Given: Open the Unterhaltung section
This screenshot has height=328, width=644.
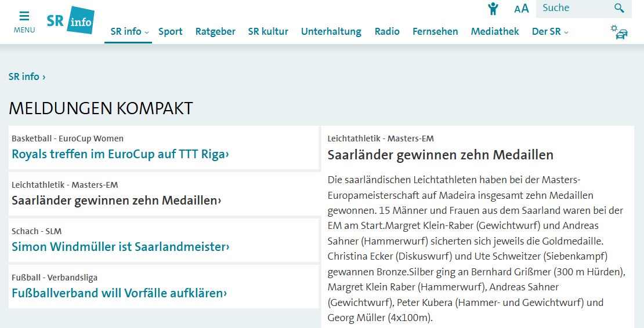Looking at the screenshot, I should pos(331,32).
